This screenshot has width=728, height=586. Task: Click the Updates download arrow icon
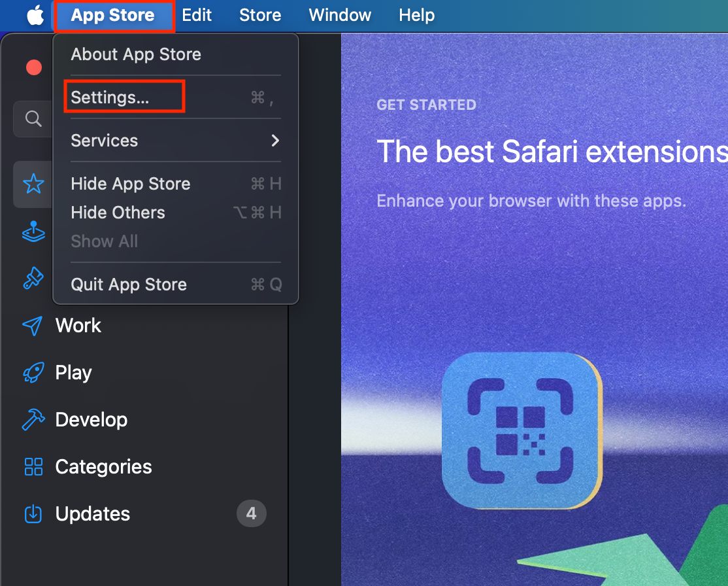33,514
